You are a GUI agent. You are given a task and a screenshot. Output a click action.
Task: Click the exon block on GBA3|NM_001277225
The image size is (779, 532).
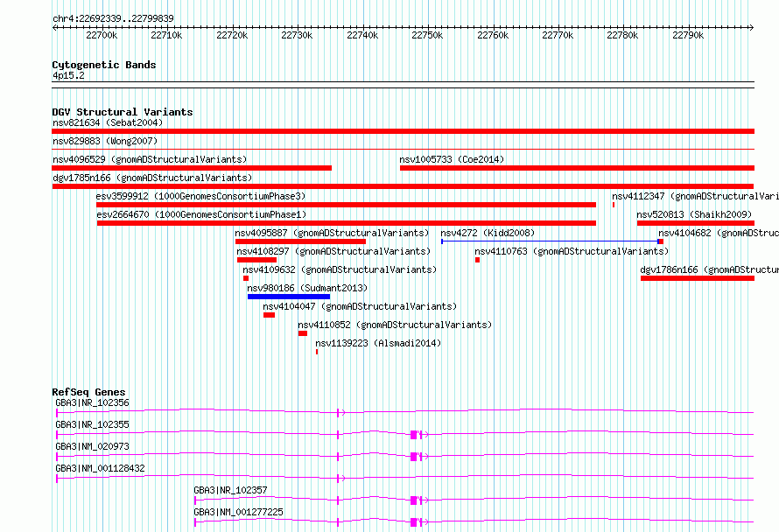click(x=414, y=522)
